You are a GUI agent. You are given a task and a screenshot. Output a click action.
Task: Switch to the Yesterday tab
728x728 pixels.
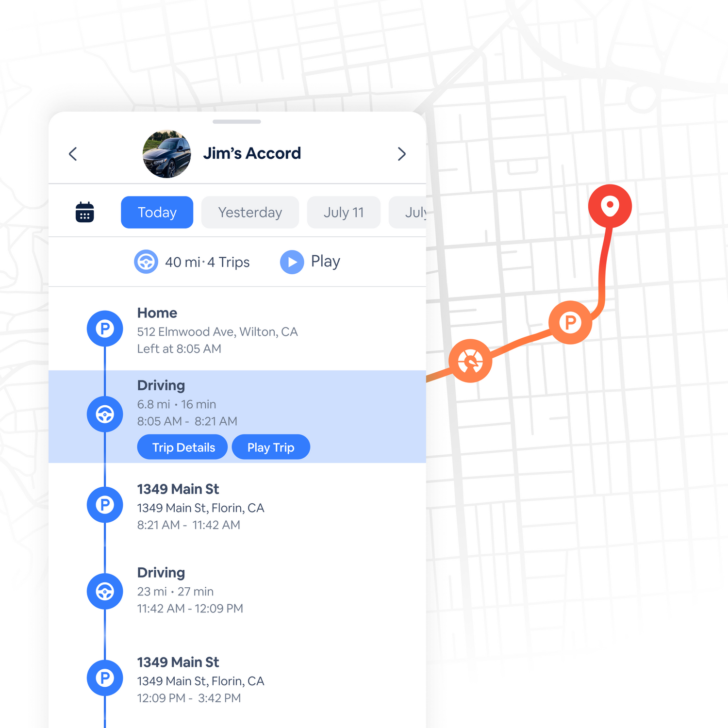[x=250, y=212]
